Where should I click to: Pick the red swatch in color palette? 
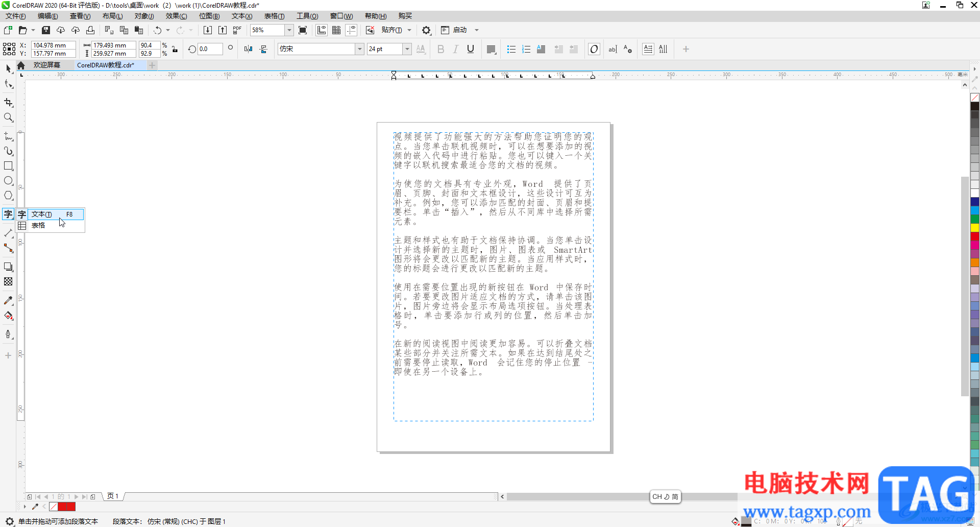pyautogui.click(x=975, y=236)
